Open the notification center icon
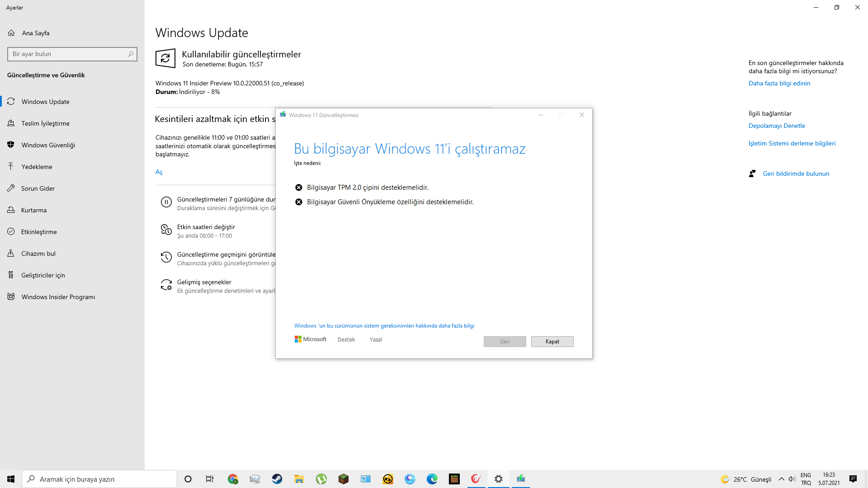Viewport: 868px width, 488px height. coord(853,479)
